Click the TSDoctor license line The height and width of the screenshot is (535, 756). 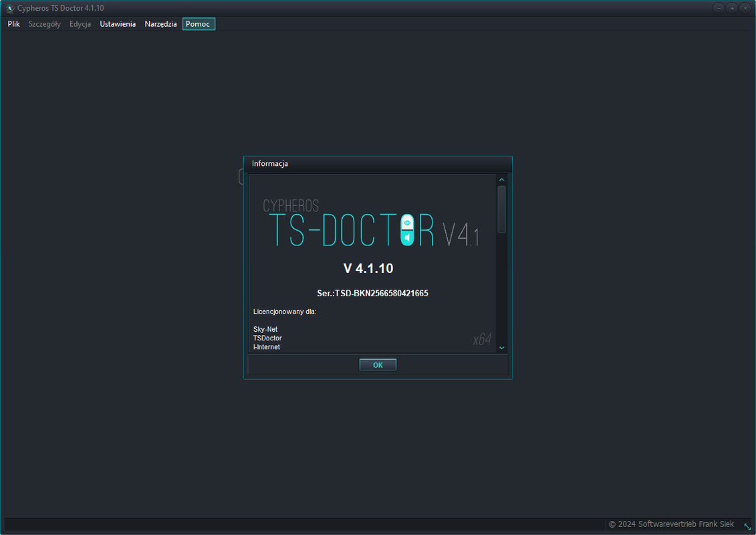click(267, 338)
